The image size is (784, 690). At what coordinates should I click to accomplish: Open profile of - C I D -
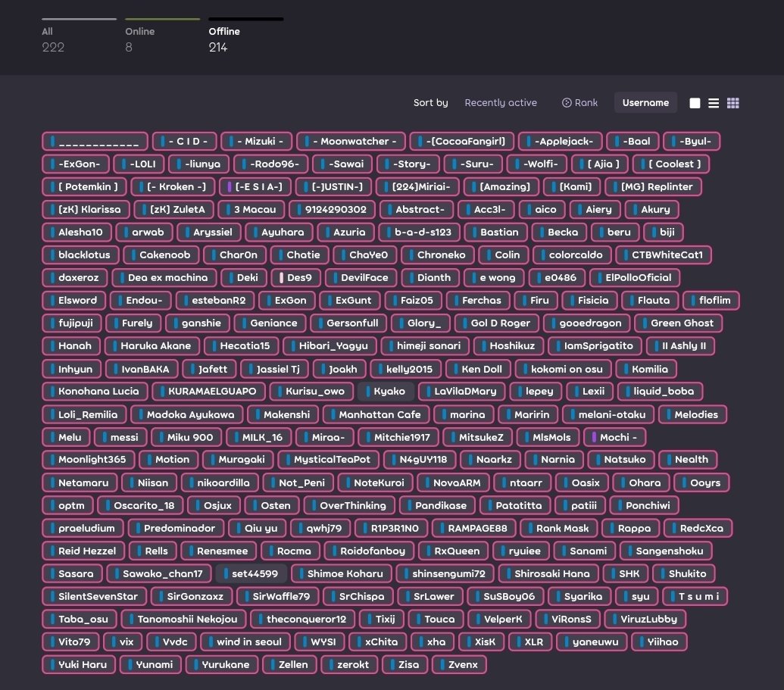[185, 142]
